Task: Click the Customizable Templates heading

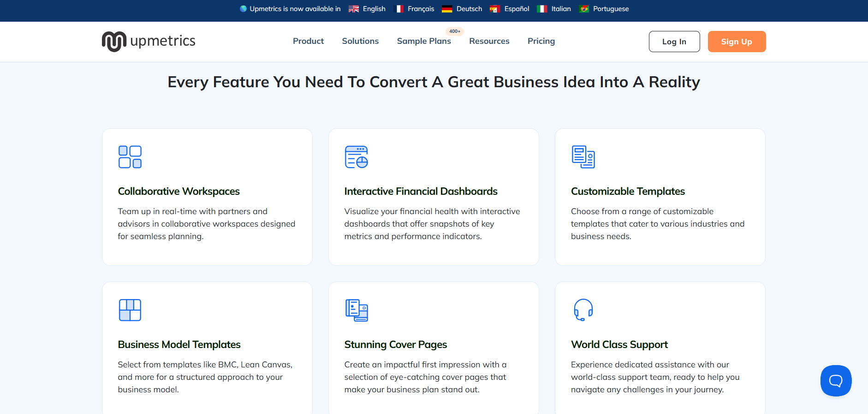Action: point(628,191)
